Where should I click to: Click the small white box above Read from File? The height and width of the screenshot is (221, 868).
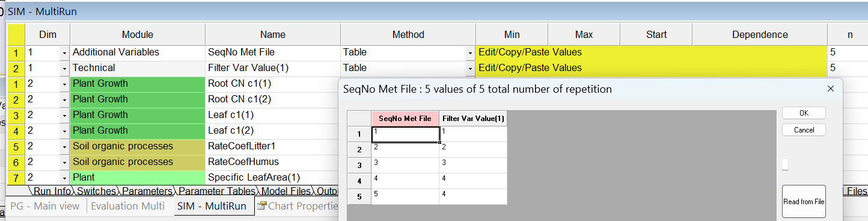[x=785, y=164]
